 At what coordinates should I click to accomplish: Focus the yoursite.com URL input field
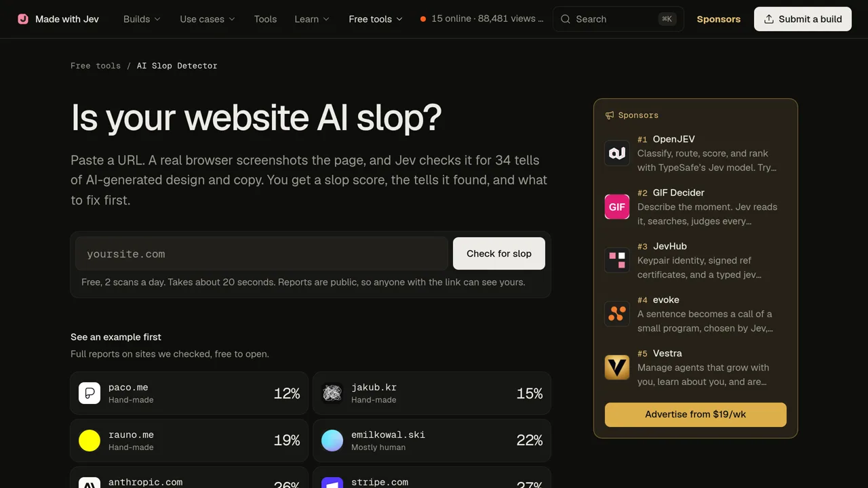coord(262,253)
